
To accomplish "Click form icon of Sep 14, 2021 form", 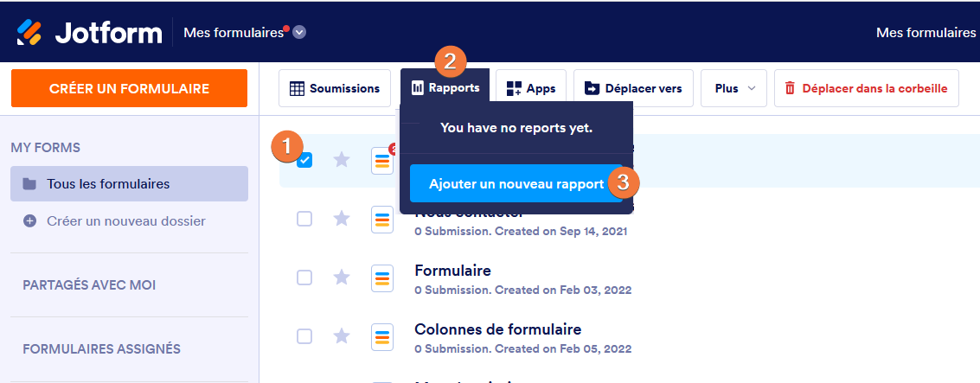I will 382,220.
